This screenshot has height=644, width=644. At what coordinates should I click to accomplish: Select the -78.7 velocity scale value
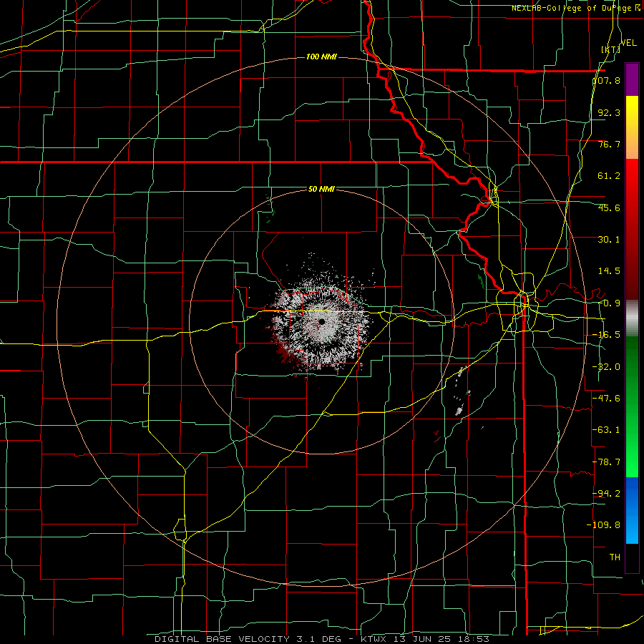click(x=606, y=462)
